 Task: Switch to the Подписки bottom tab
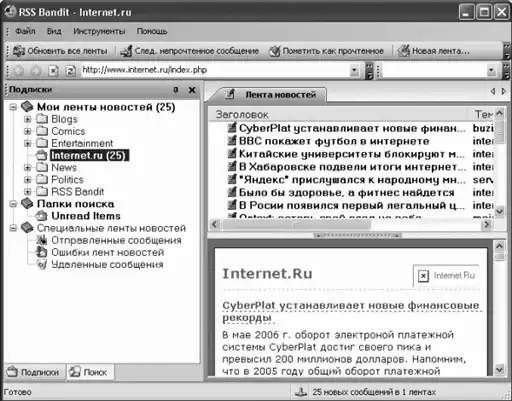pyautogui.click(x=34, y=372)
